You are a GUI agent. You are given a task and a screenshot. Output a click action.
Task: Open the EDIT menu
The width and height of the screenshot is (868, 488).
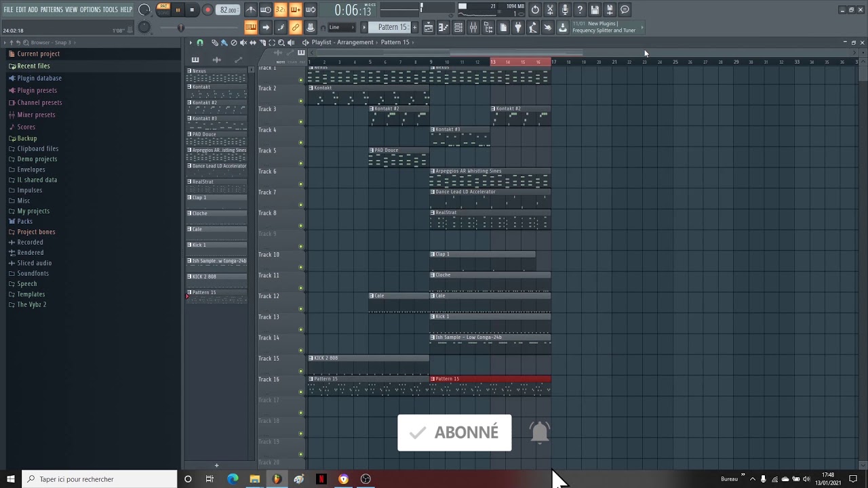point(21,9)
